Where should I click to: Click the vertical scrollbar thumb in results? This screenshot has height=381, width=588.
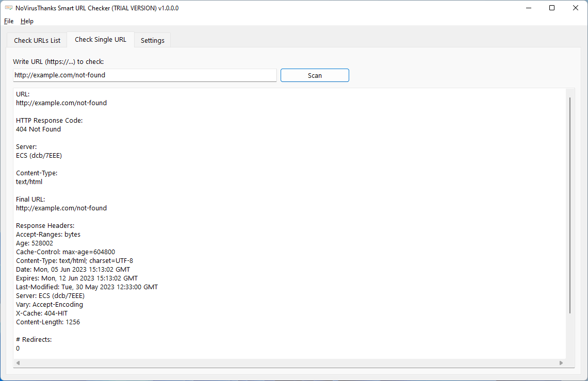coord(570,205)
